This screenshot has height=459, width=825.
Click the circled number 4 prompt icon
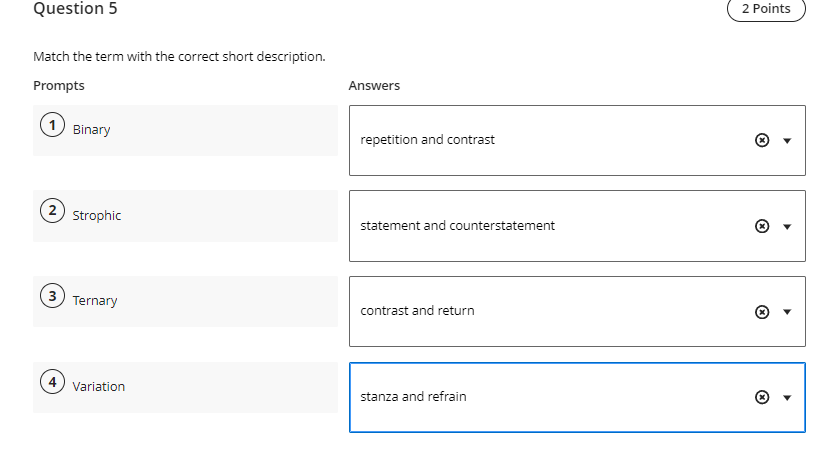(49, 383)
